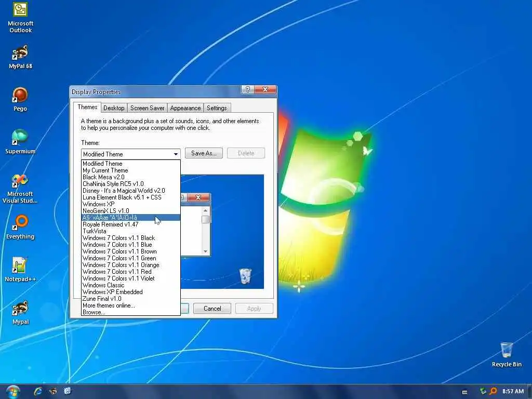The height and width of the screenshot is (399, 532).
Task: Select the Recycle Bin on the desktop
Action: point(507,354)
